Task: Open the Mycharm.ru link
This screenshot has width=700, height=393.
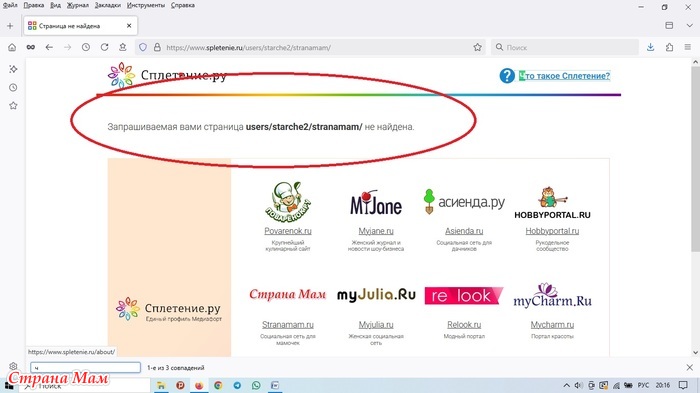Action: pos(552,325)
